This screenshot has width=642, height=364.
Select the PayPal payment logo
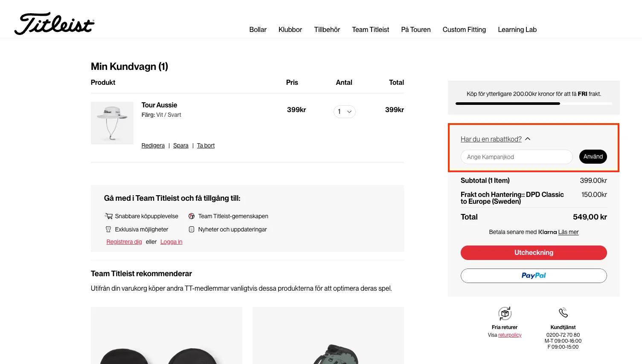[533, 275]
